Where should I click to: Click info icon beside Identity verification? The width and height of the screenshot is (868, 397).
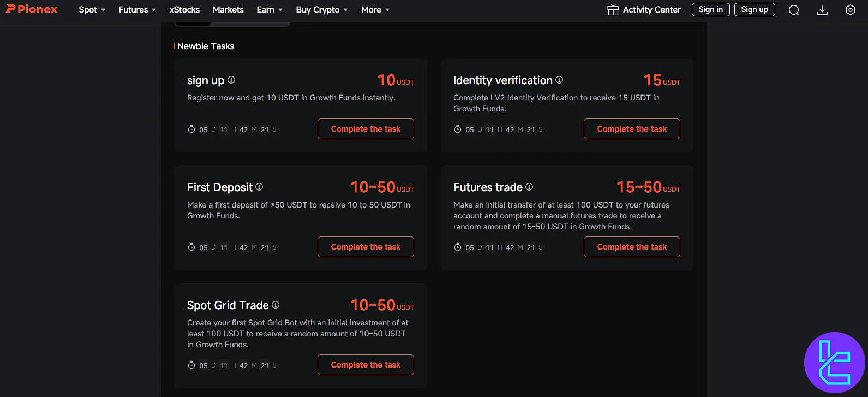pos(559,80)
